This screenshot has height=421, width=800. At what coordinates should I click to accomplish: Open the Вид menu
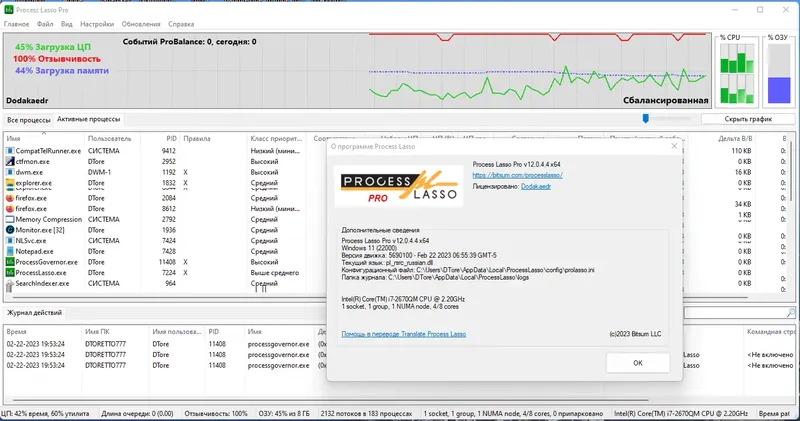[67, 24]
